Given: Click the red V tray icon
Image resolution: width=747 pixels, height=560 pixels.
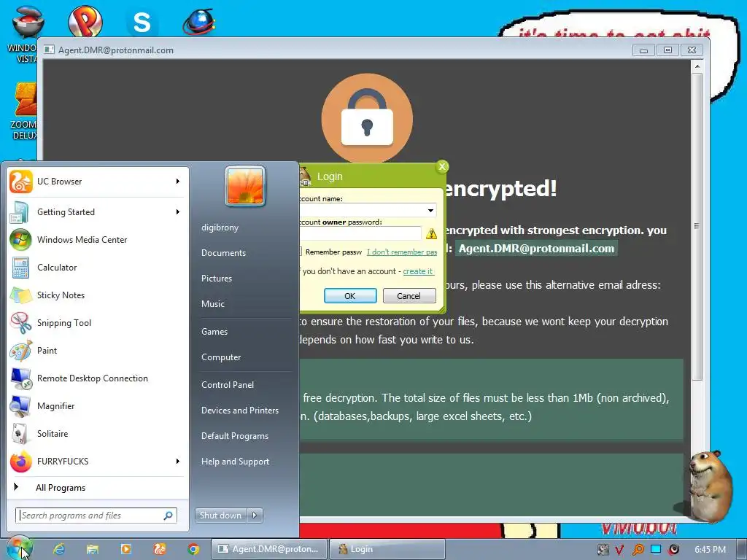Looking at the screenshot, I should 619,550.
